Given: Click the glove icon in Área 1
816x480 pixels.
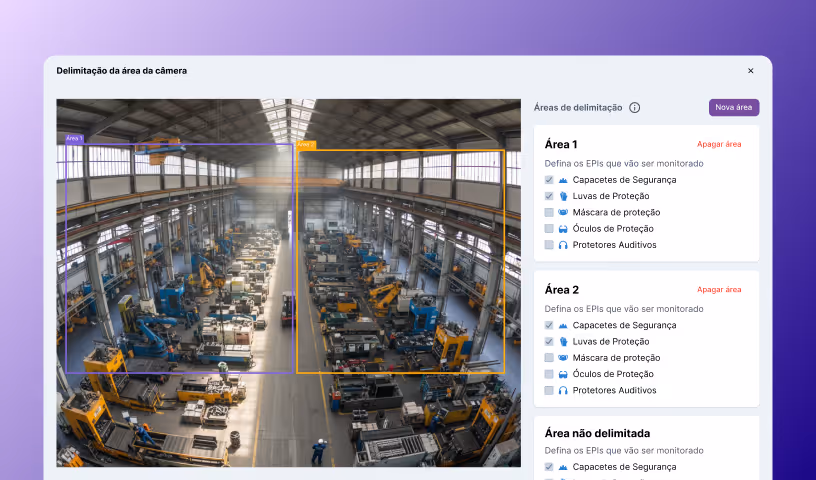Looking at the screenshot, I should click(x=563, y=196).
